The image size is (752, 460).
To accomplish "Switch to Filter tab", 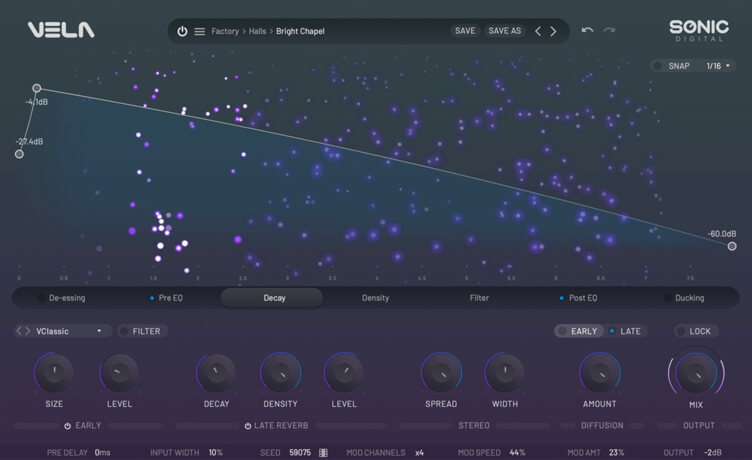I will click(x=479, y=298).
